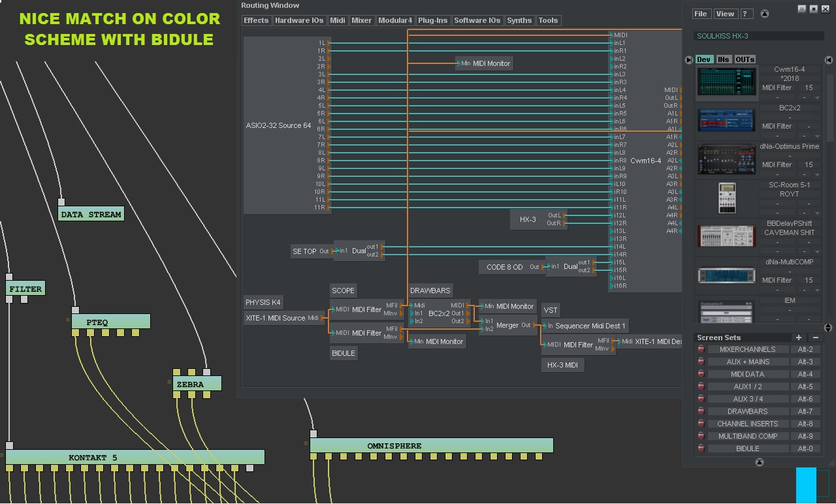Open the Hardware IOs menu
The width and height of the screenshot is (836, 504).
point(298,20)
